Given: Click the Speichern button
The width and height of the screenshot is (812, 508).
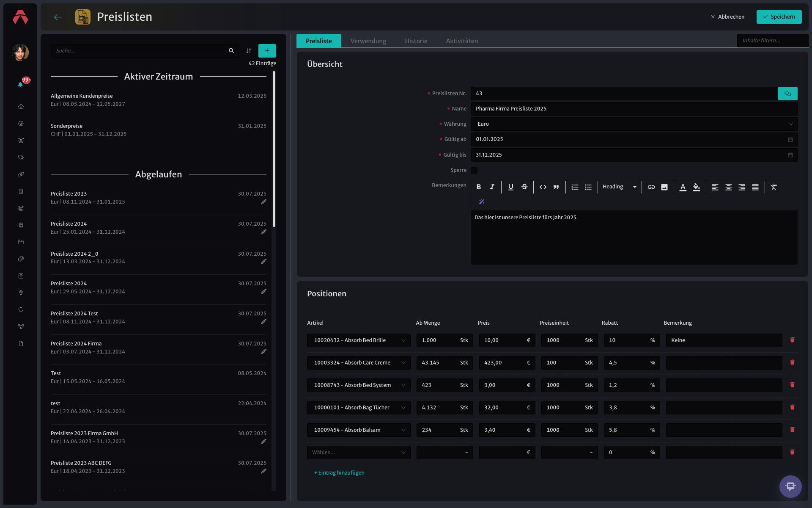Looking at the screenshot, I should (779, 17).
